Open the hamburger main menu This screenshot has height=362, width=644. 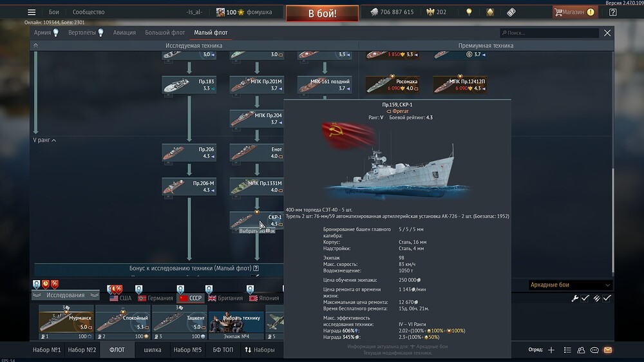click(x=32, y=12)
